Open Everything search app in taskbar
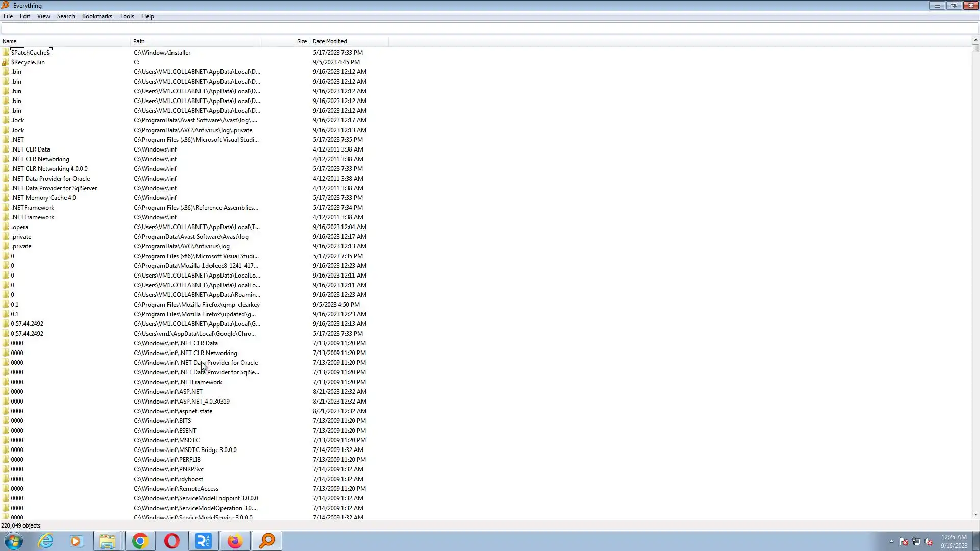Image resolution: width=980 pixels, height=551 pixels. point(267,541)
